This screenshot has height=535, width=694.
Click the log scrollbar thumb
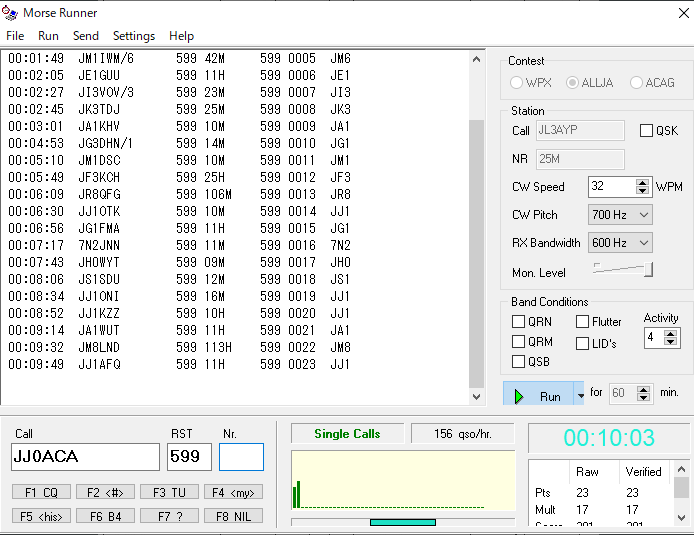(x=476, y=254)
